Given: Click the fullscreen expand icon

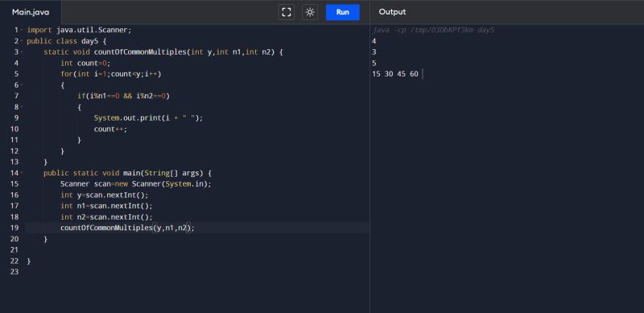Looking at the screenshot, I should click(287, 12).
